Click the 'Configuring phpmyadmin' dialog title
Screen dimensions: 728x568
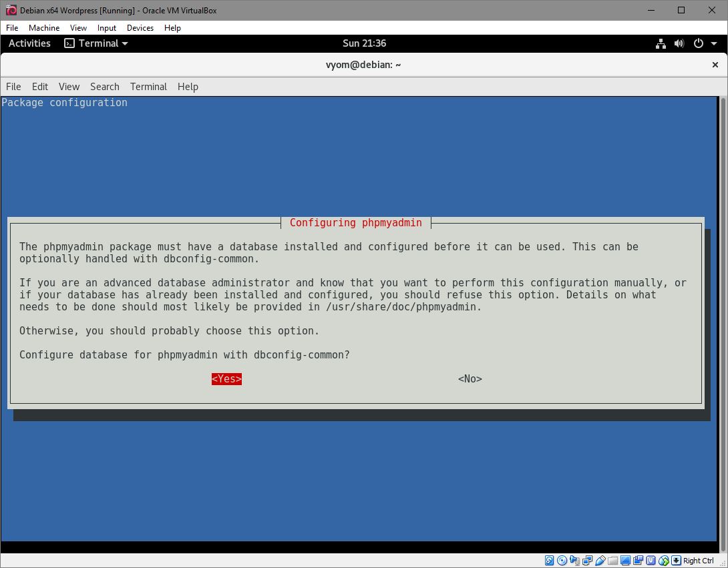(x=355, y=223)
